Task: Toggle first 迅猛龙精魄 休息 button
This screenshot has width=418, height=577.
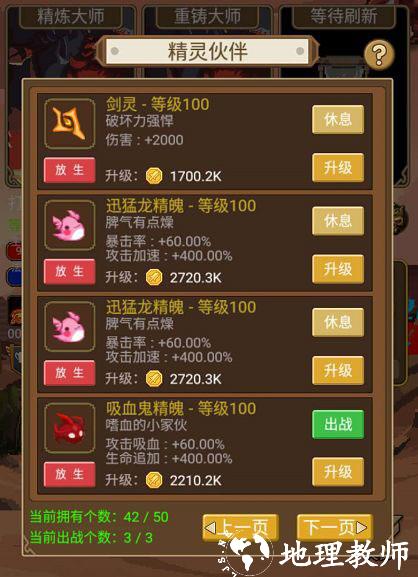Action: point(338,221)
